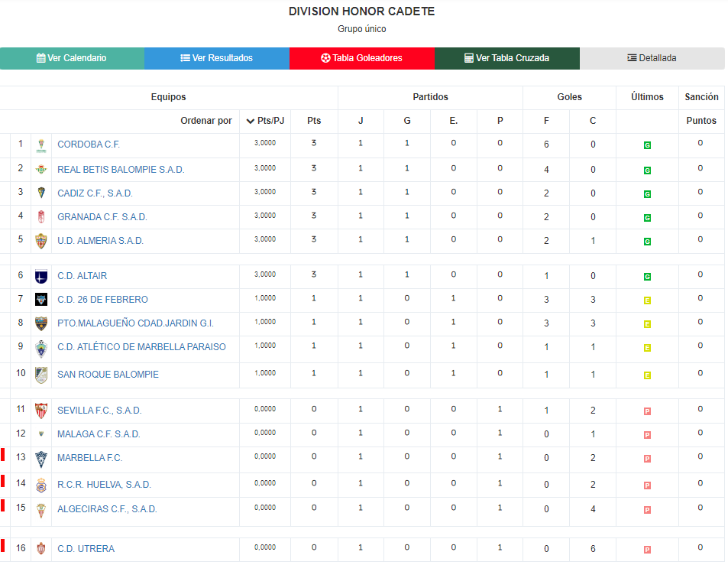
Task: Click the J matches-played column header
Action: (x=361, y=121)
